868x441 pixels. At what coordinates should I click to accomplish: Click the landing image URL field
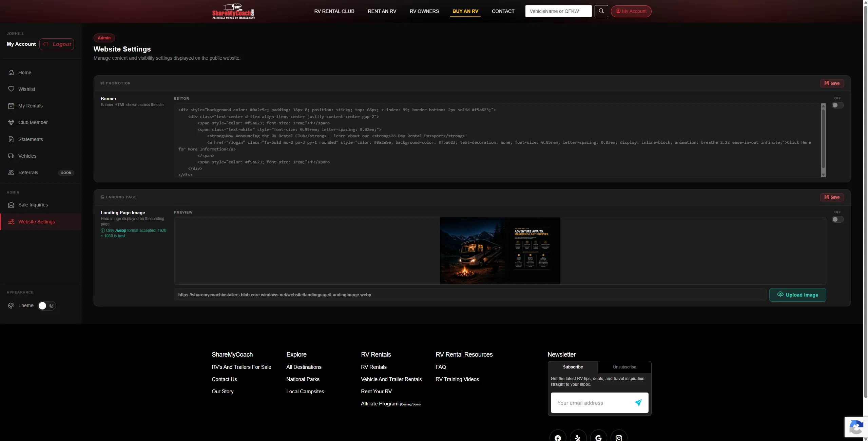[x=470, y=295]
